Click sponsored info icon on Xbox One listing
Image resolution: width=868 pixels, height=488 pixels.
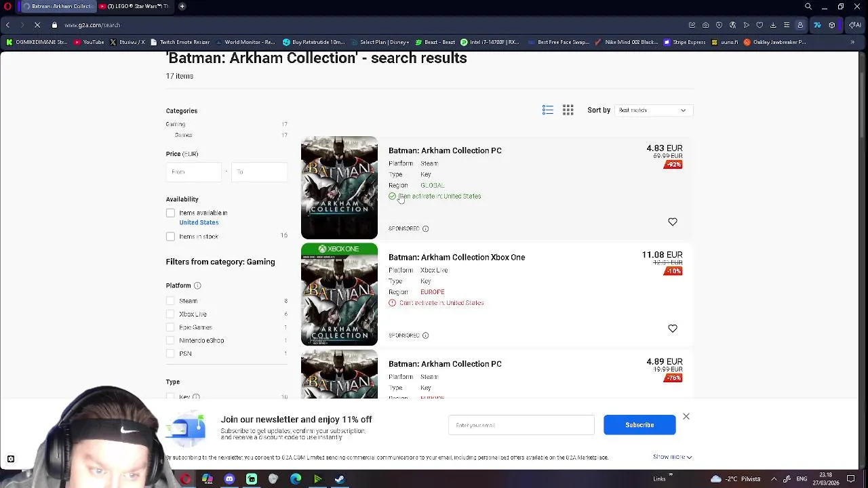point(426,335)
